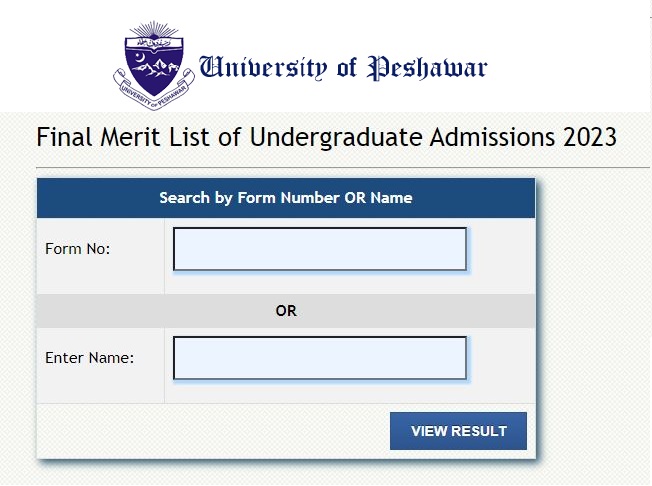The width and height of the screenshot is (652, 486).
Task: Focus the Enter Name input field
Action: pos(320,358)
